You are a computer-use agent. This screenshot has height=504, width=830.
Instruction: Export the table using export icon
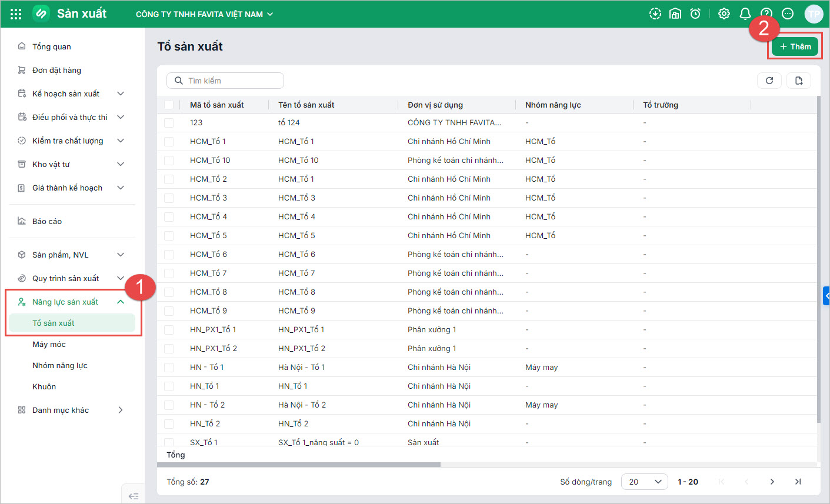[x=798, y=81]
